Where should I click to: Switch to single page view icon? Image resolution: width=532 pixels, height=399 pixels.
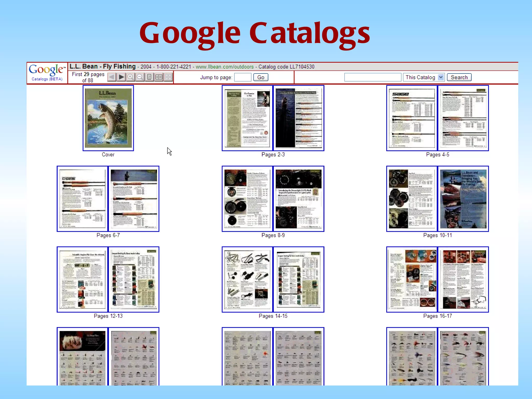[x=149, y=77]
